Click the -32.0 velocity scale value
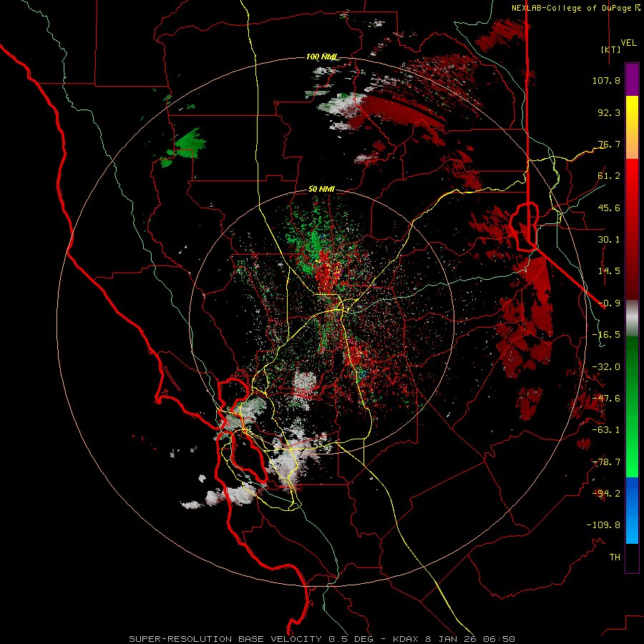 point(606,367)
